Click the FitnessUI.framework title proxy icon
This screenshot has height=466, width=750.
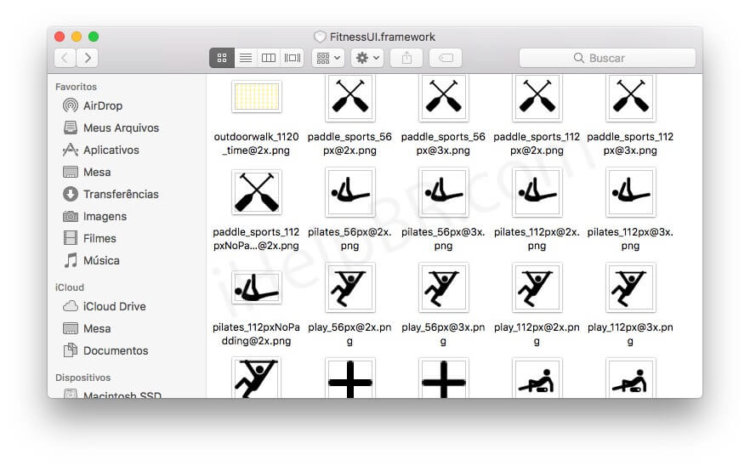(320, 37)
